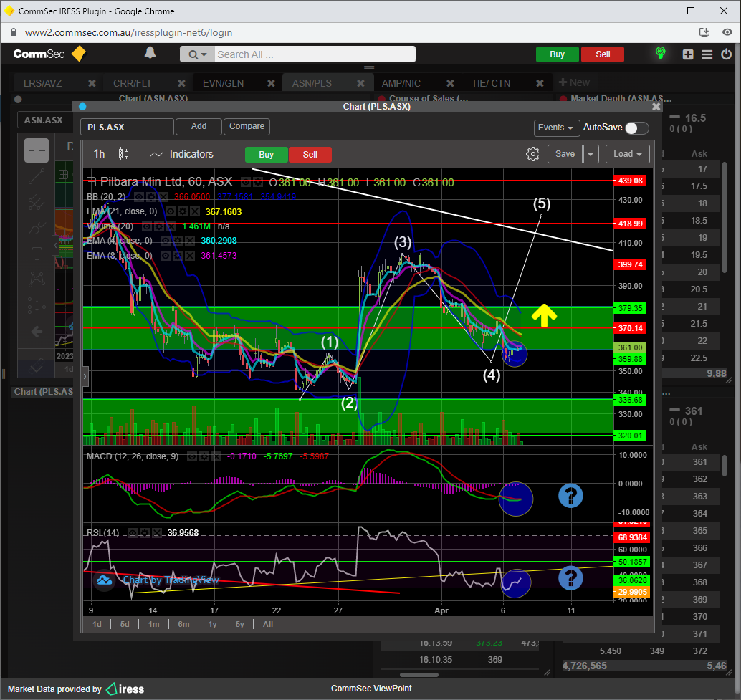Switch to the EVN/GLN tab

pyautogui.click(x=223, y=83)
